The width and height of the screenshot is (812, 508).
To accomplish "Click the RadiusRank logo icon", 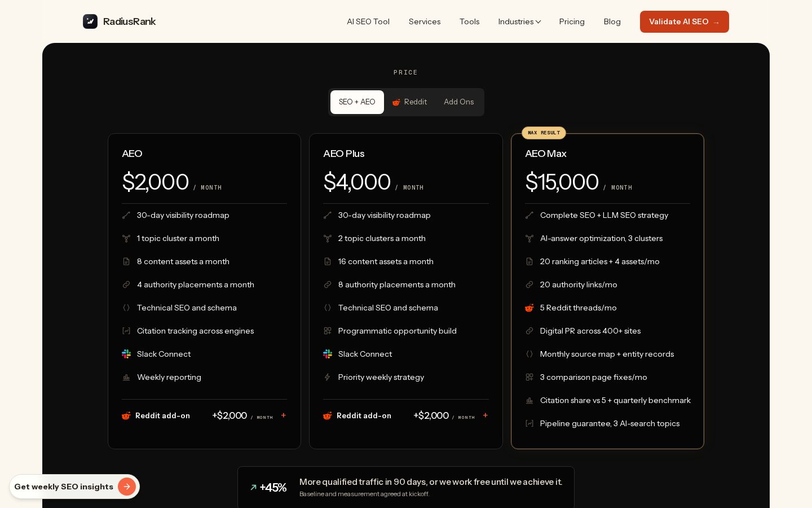I will (90, 21).
